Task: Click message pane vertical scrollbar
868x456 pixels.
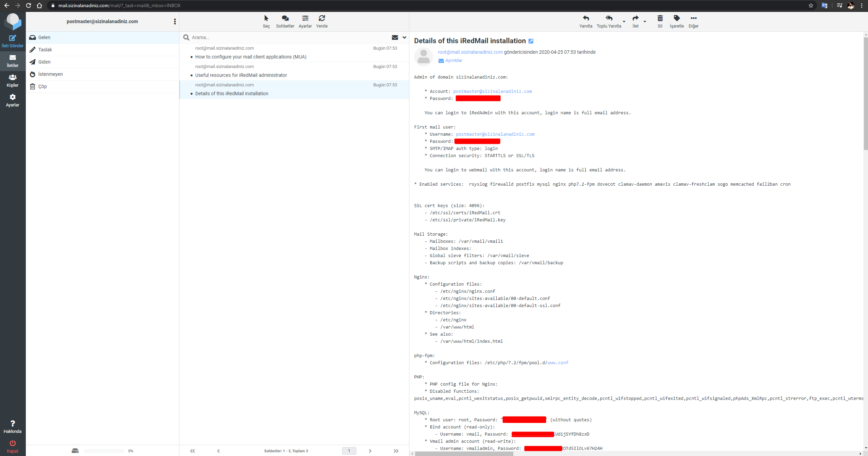Action: (865, 94)
